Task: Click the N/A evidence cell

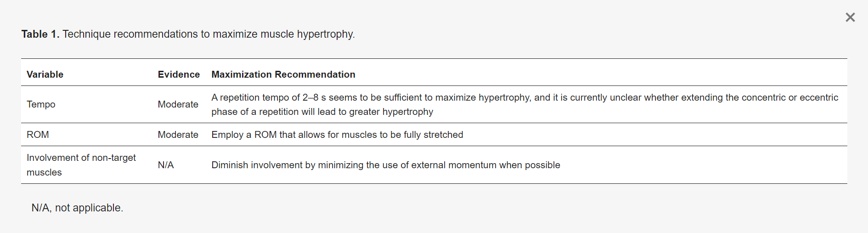Action: point(166,165)
